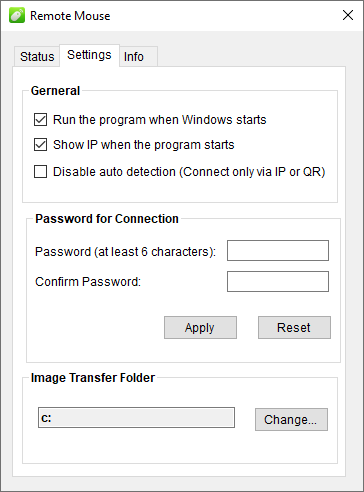
Task: Switch to the Status tab
Action: click(x=37, y=56)
